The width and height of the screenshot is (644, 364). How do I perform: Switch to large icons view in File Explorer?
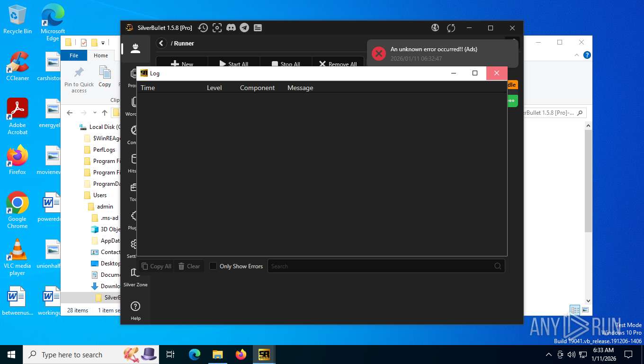tap(585, 310)
